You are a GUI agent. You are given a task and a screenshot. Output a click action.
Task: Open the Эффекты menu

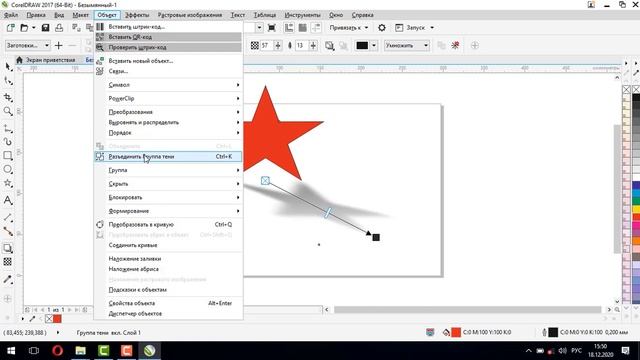click(137, 15)
